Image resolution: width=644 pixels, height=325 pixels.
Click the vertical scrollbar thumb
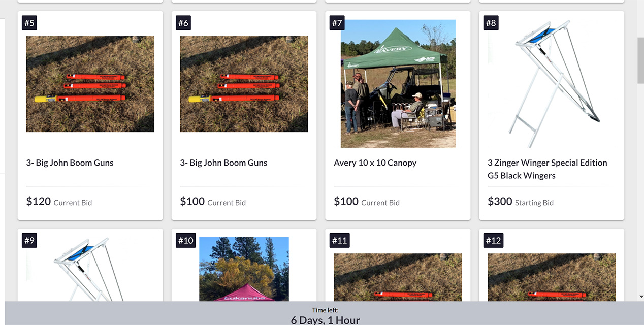click(x=640, y=61)
